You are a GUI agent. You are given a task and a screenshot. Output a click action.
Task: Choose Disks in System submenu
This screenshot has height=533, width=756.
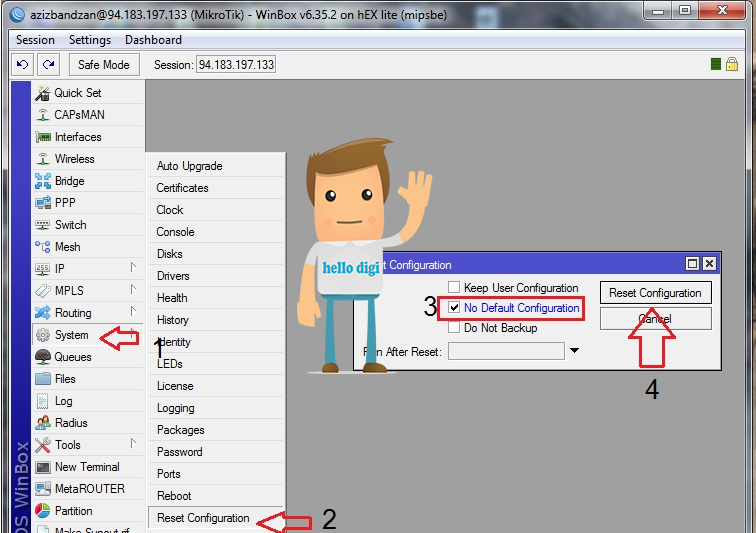click(x=216, y=254)
